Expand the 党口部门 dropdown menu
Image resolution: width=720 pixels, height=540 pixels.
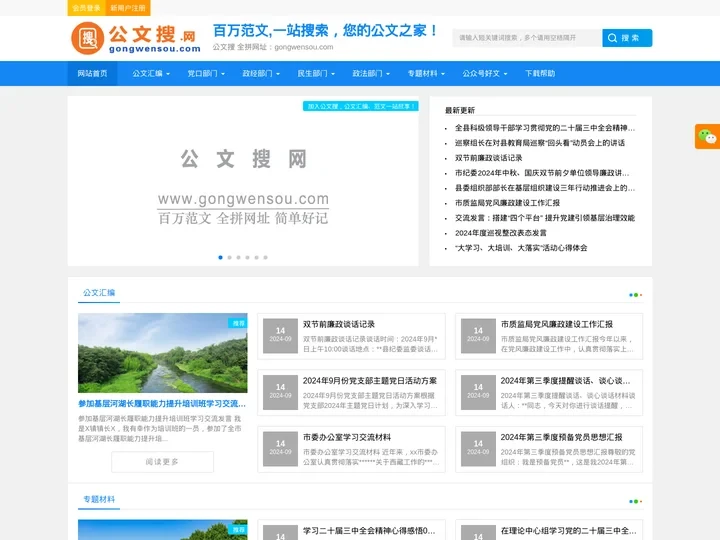click(206, 73)
